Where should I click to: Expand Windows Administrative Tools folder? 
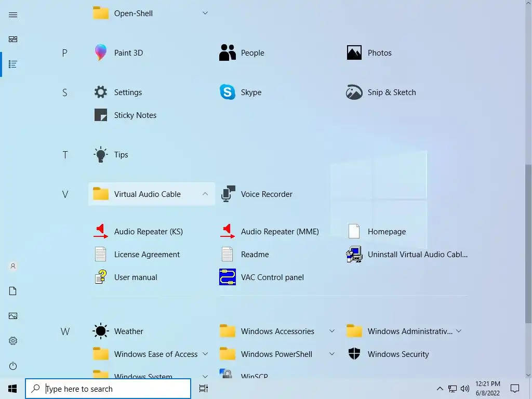(405, 331)
